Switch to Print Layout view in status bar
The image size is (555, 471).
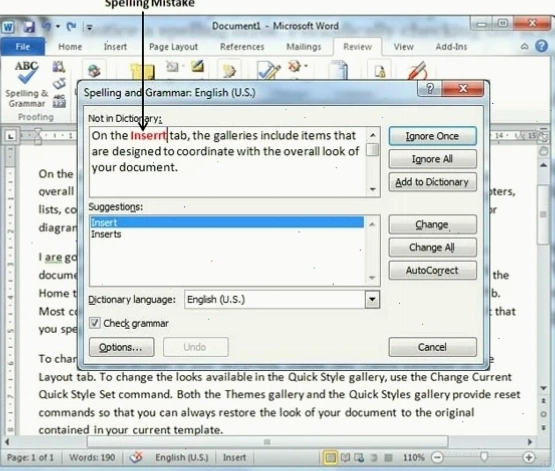tap(330, 458)
